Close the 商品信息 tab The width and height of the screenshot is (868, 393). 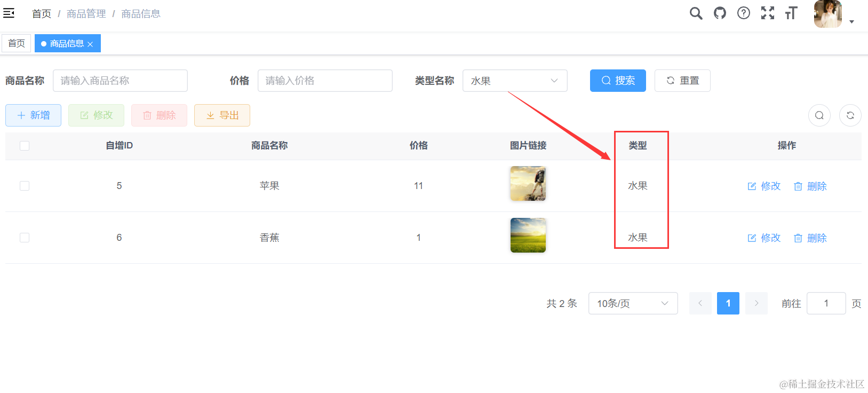[90, 44]
